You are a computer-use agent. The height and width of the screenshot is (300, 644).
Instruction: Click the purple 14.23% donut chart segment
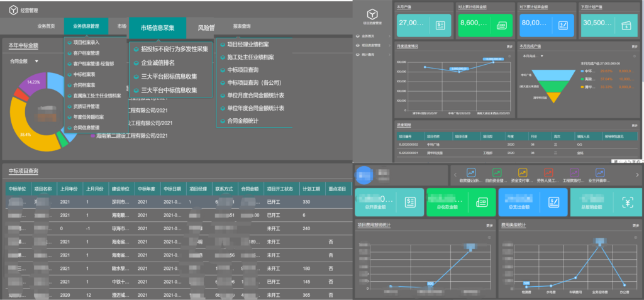click(x=31, y=84)
